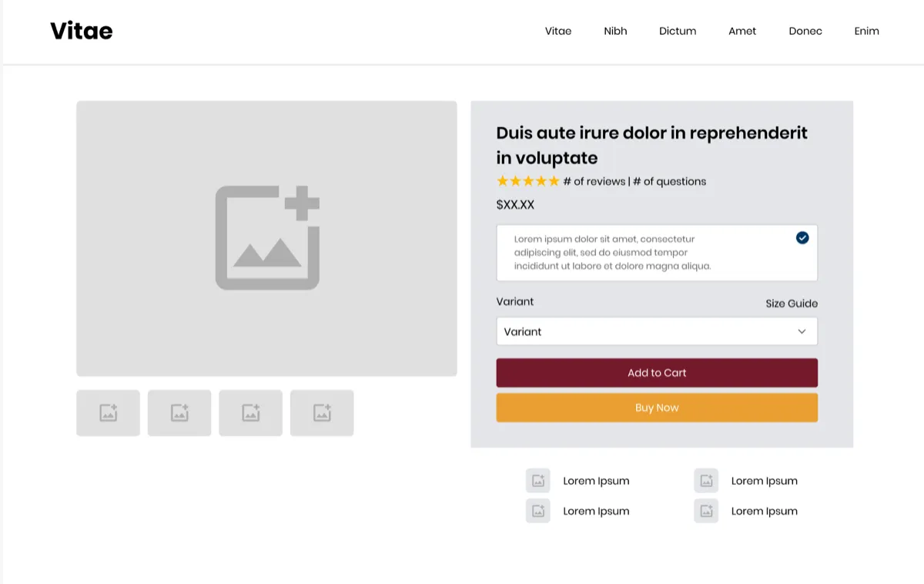
Task: Click the top-left Lorem Ipsum feature icon
Action: pyautogui.click(x=538, y=481)
